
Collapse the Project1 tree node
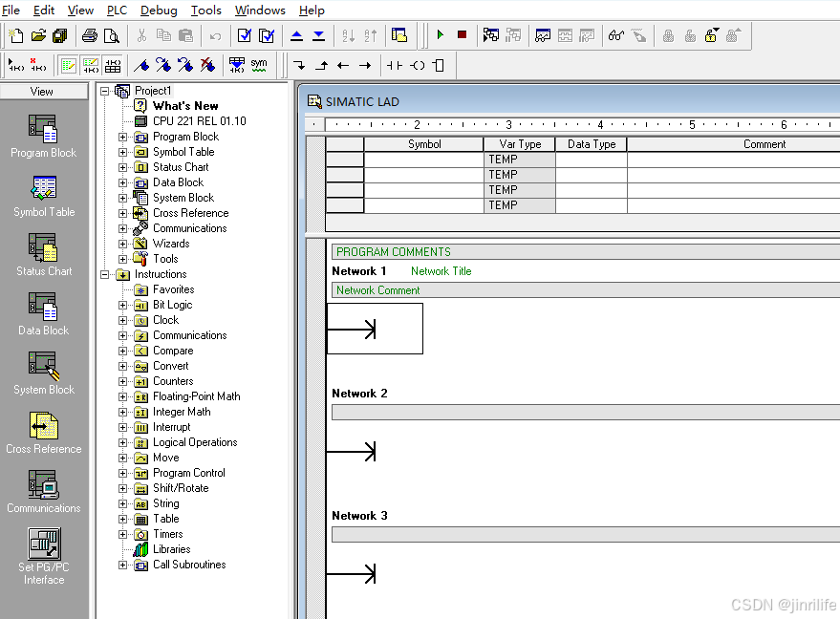pyautogui.click(x=105, y=91)
